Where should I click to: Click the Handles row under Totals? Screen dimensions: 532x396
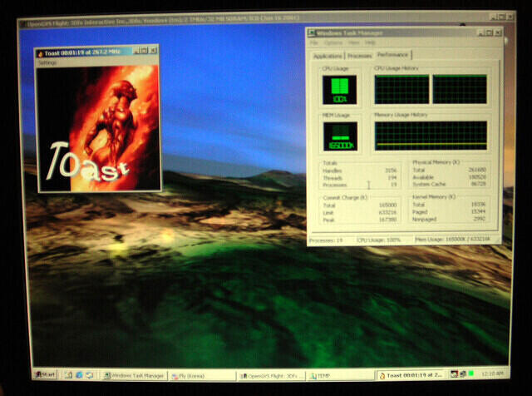click(x=360, y=171)
